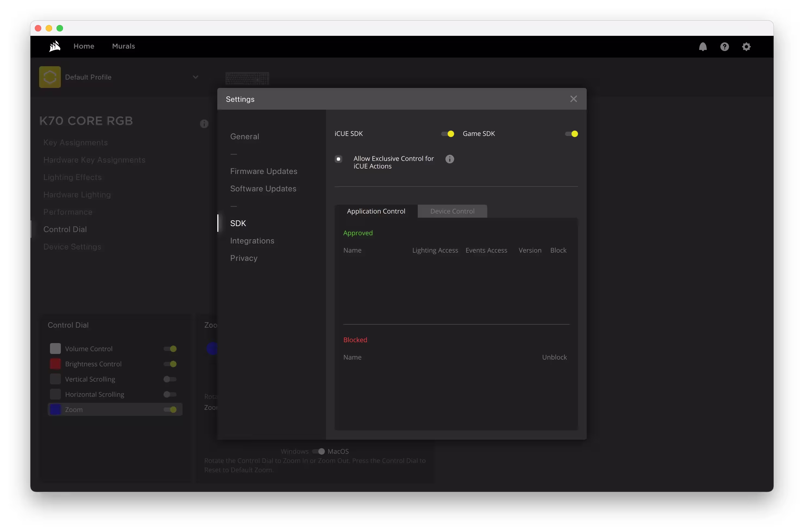Image resolution: width=804 pixels, height=532 pixels.
Task: Click the Zoom blue color swatch
Action: click(x=55, y=410)
